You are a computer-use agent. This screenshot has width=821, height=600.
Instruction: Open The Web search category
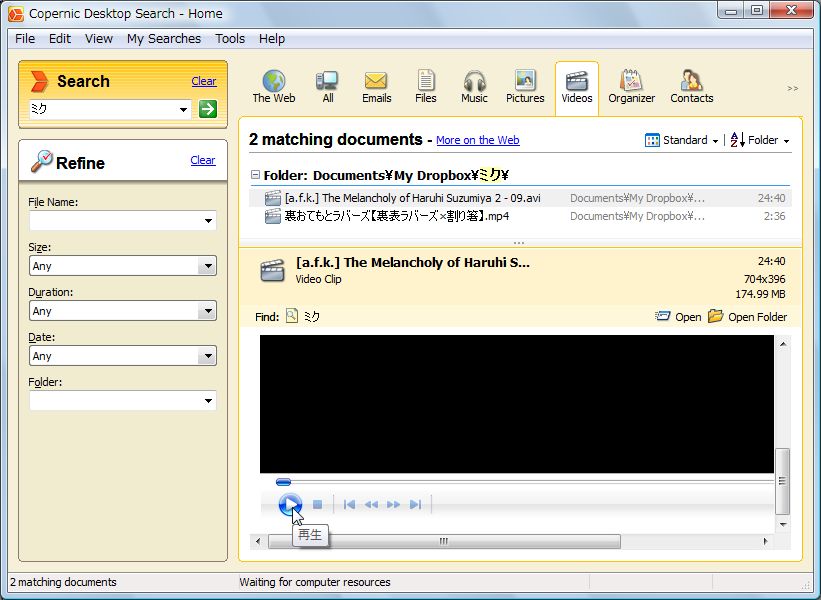(274, 87)
